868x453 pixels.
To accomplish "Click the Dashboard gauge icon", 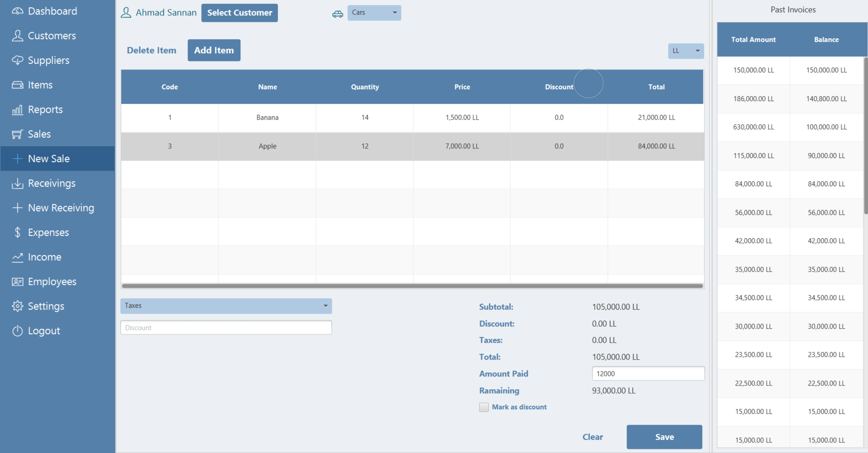I will point(17,11).
